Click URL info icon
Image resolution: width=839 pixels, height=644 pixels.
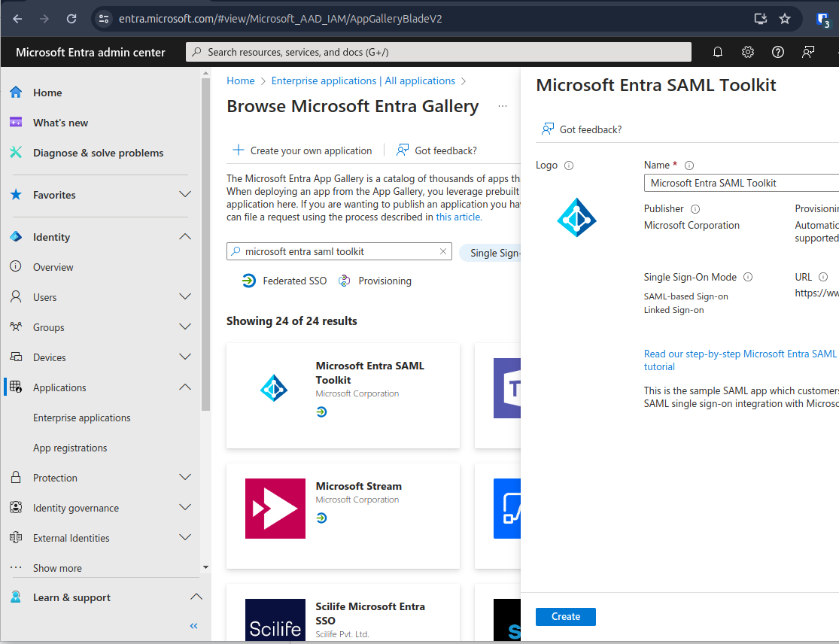pos(823,277)
